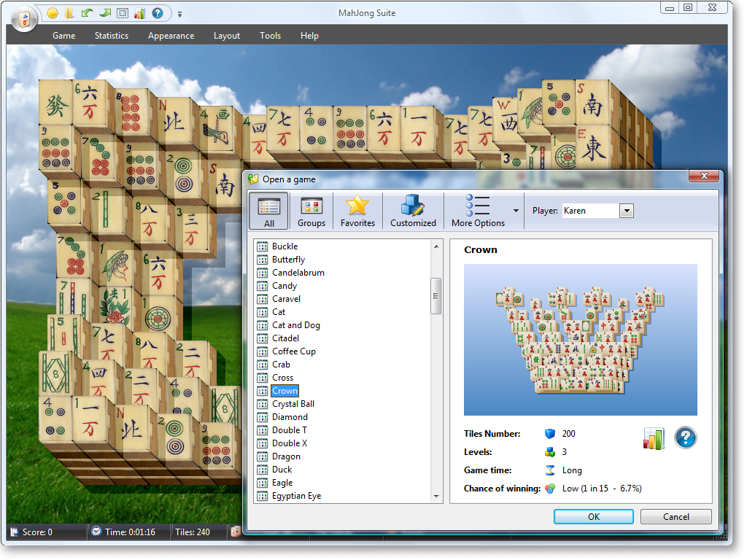Click the Player name field showing Karen
747x560 pixels.
coord(591,211)
